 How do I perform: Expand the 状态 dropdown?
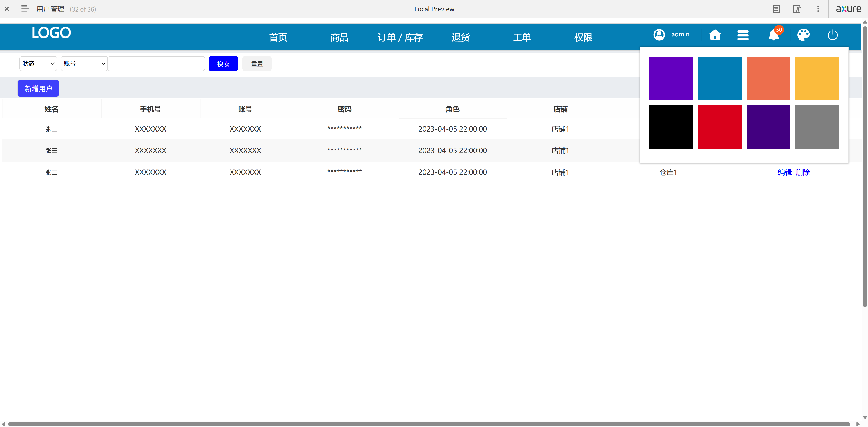click(38, 63)
